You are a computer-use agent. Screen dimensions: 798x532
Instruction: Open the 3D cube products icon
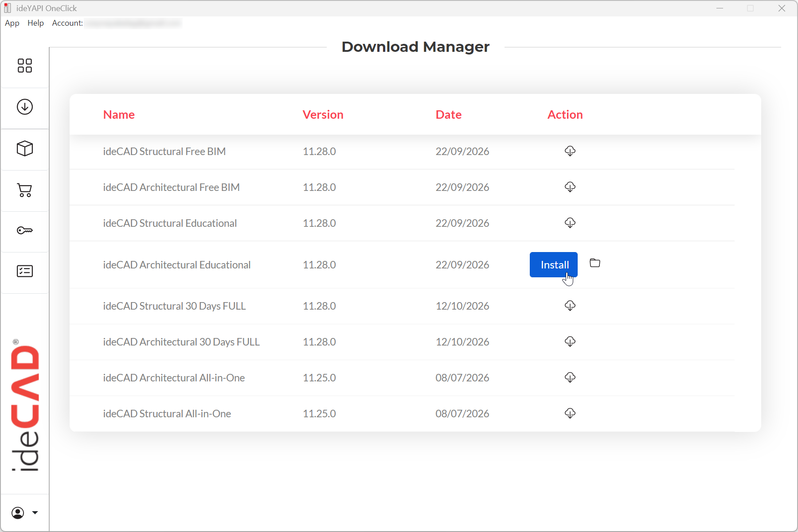tap(25, 148)
